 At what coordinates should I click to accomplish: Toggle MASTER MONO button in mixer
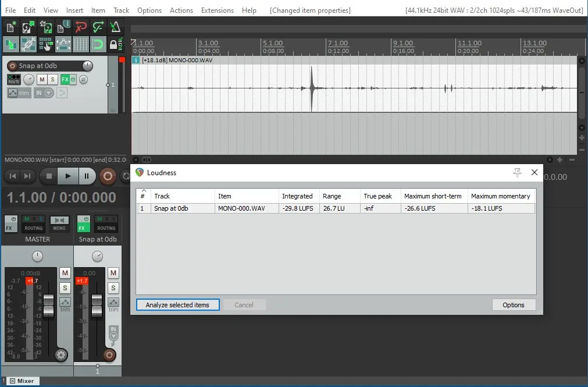(x=59, y=223)
